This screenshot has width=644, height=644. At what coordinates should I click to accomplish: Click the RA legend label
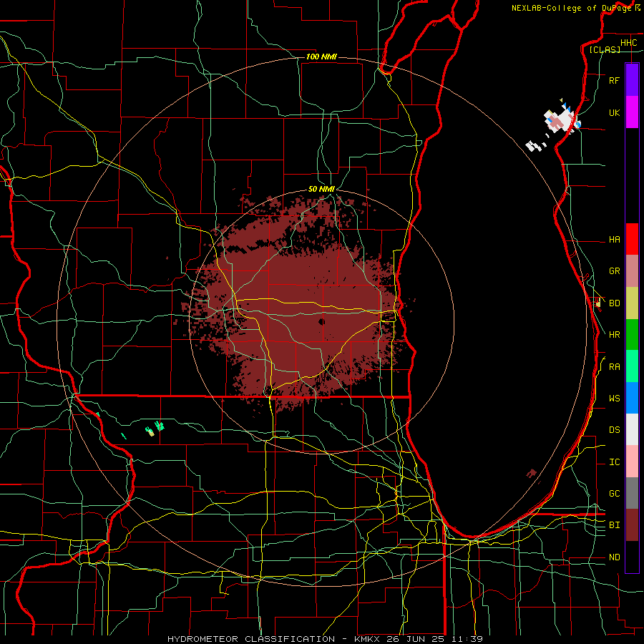614,366
